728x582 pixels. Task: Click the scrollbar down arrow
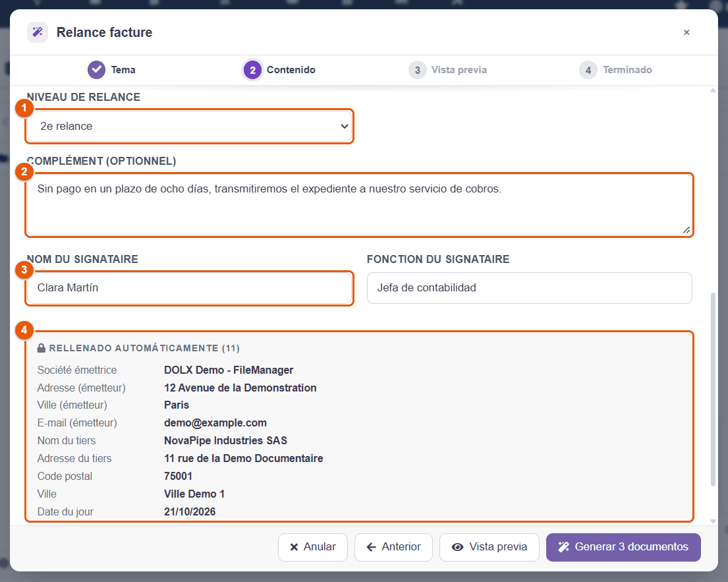pyautogui.click(x=713, y=521)
